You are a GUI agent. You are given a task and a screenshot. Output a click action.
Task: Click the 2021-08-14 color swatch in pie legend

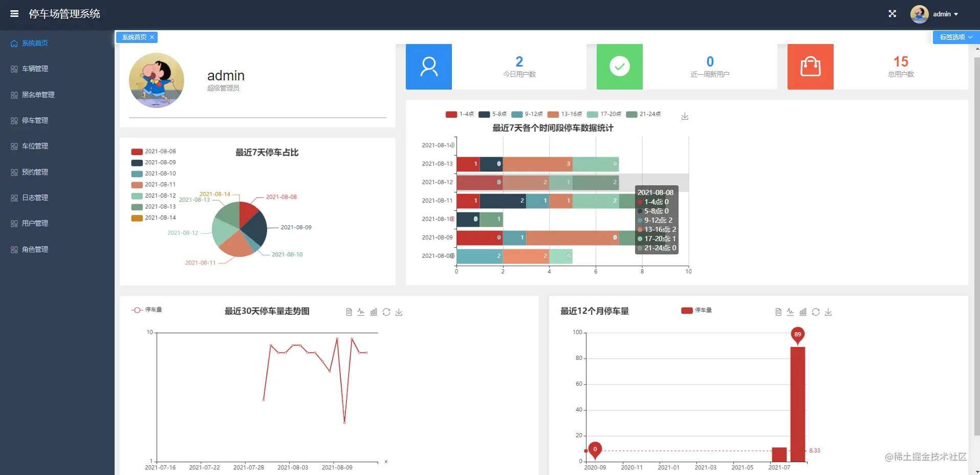pyautogui.click(x=137, y=218)
